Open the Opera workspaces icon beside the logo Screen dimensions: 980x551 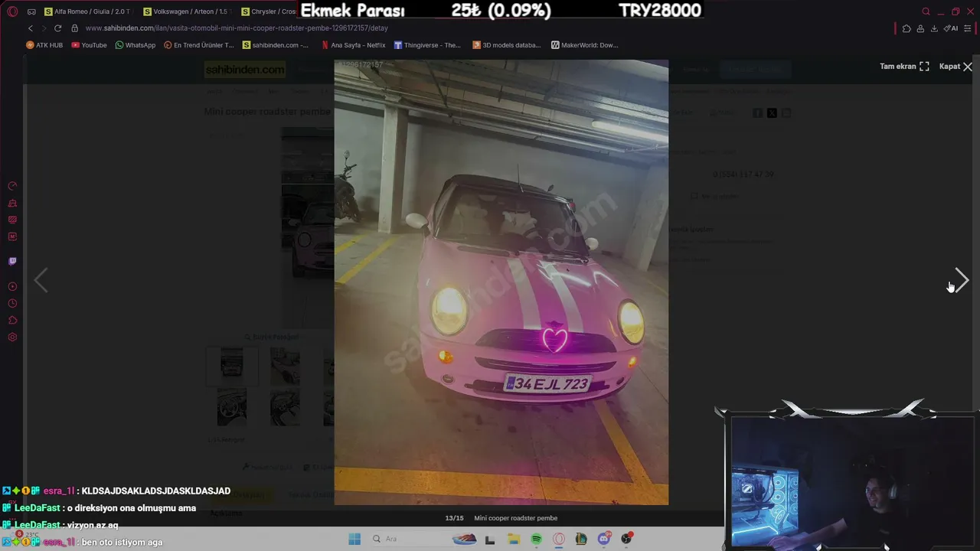coord(31,11)
